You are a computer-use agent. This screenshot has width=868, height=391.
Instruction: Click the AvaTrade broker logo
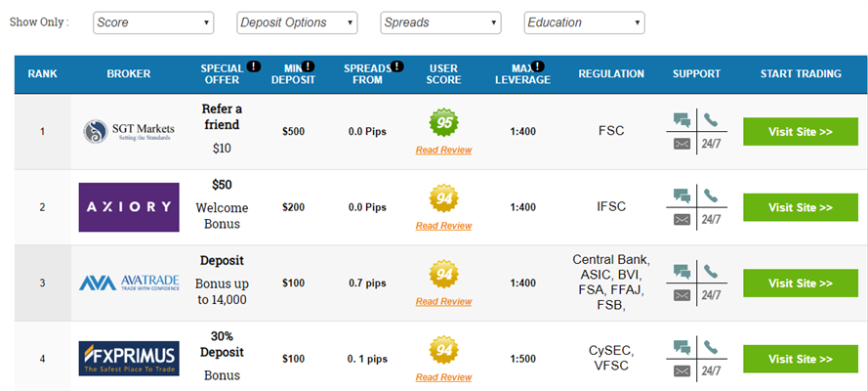pos(129,283)
